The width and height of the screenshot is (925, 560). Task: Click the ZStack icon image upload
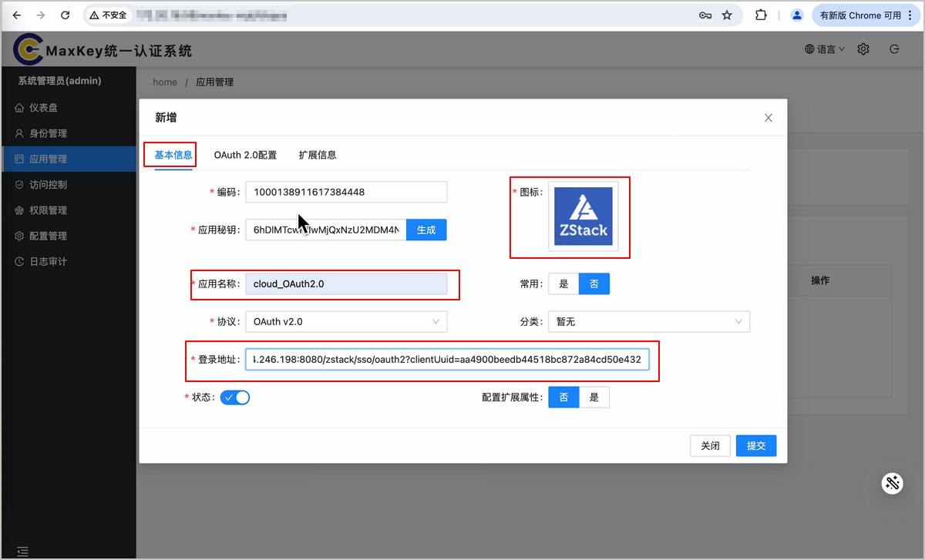[x=584, y=216]
